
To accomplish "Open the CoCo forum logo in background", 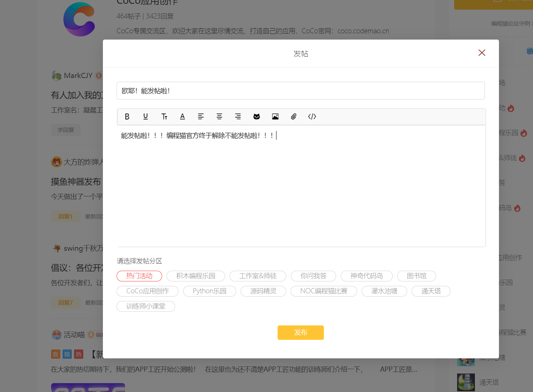I will click(79, 19).
